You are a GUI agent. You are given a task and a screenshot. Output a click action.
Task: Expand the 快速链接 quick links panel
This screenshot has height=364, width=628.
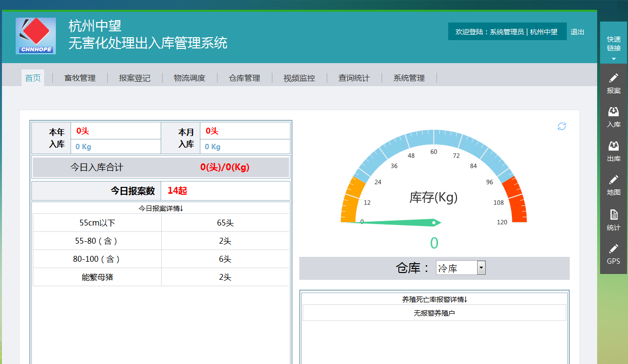coord(613,43)
